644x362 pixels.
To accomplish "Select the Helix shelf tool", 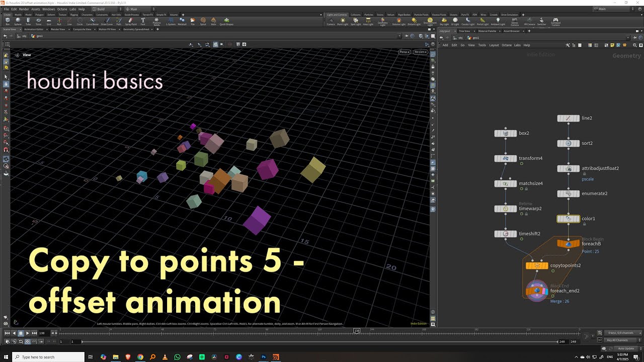I will (x=213, y=21).
